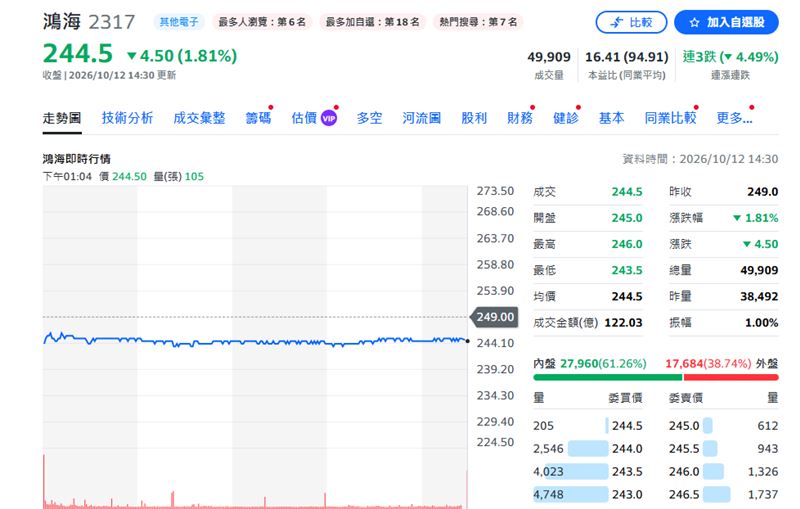Click the red 外盤 ratio bar segment
800x509 pixels.
731,377
